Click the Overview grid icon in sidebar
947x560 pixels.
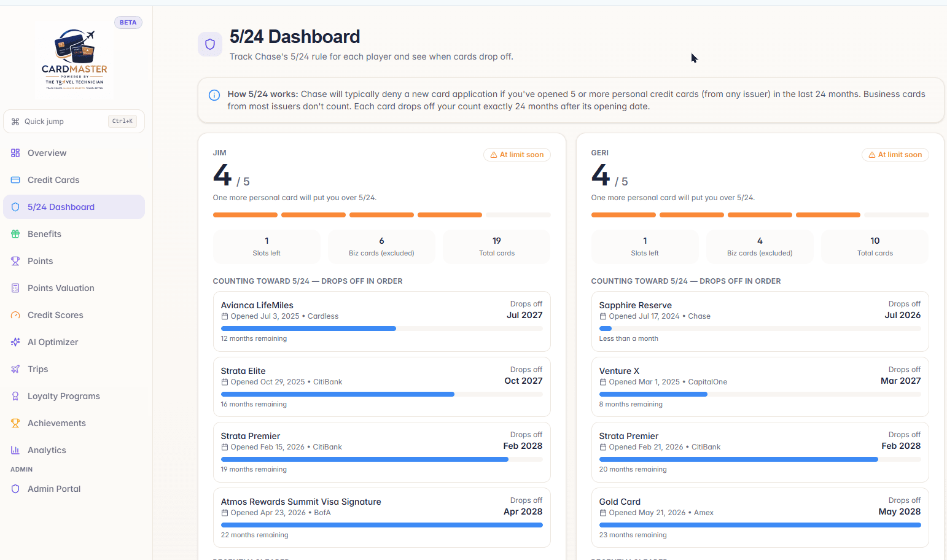(15, 153)
